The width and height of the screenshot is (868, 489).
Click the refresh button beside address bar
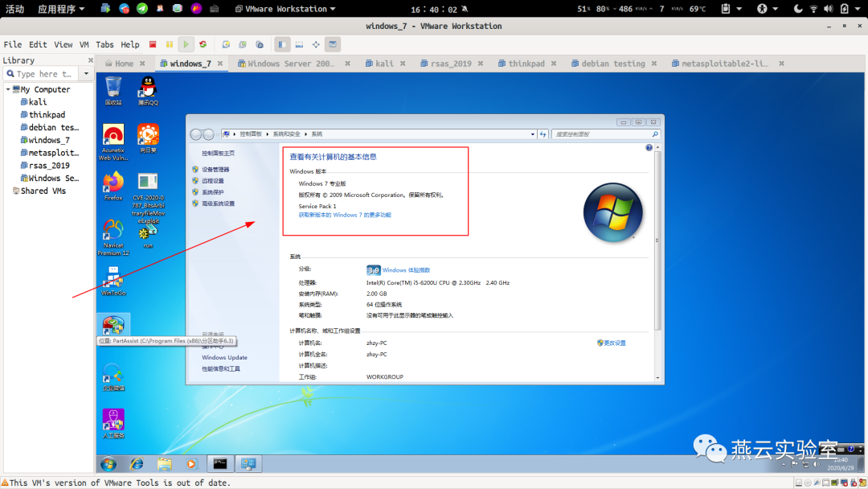[543, 134]
